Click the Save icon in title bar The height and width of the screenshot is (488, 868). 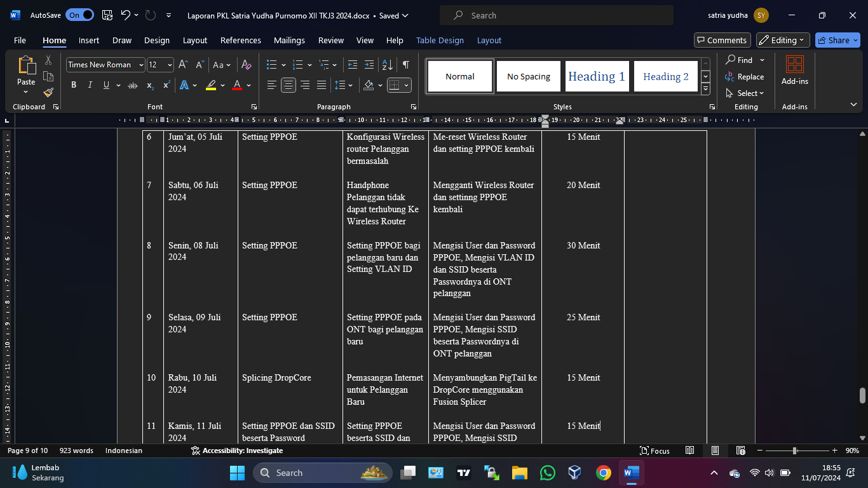point(107,15)
